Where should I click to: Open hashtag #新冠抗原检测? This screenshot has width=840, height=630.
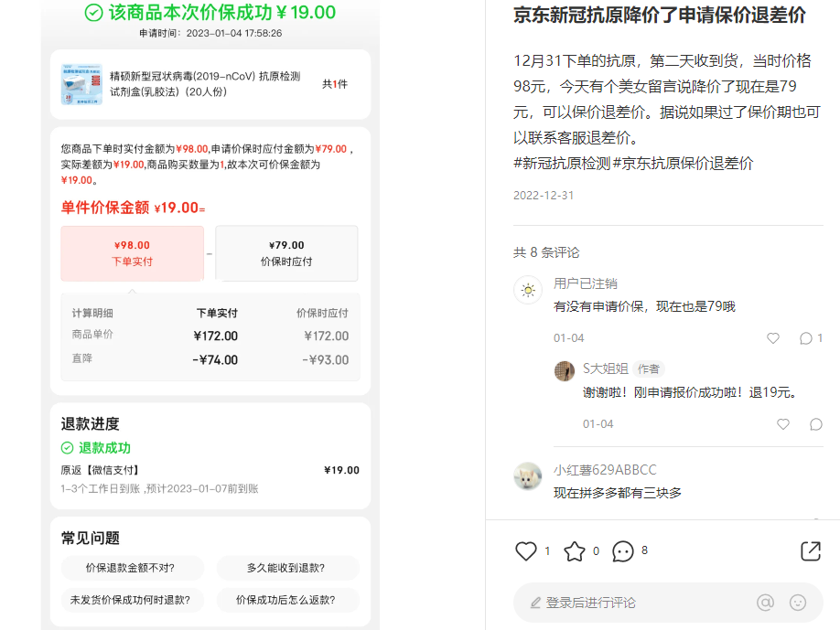coord(563,164)
